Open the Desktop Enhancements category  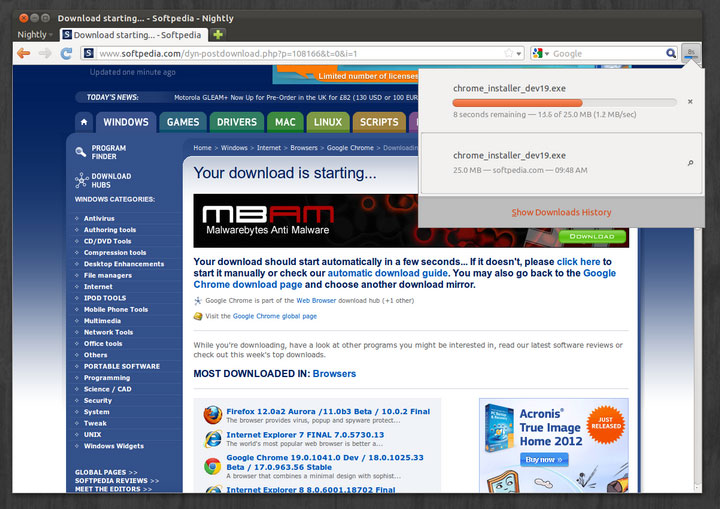[x=124, y=264]
